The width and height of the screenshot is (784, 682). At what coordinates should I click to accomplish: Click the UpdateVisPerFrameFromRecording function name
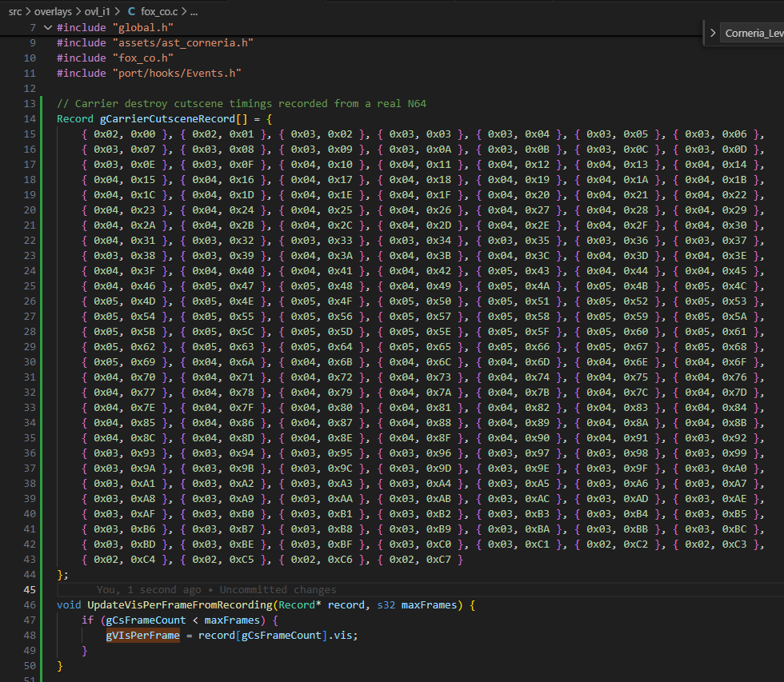(x=180, y=605)
